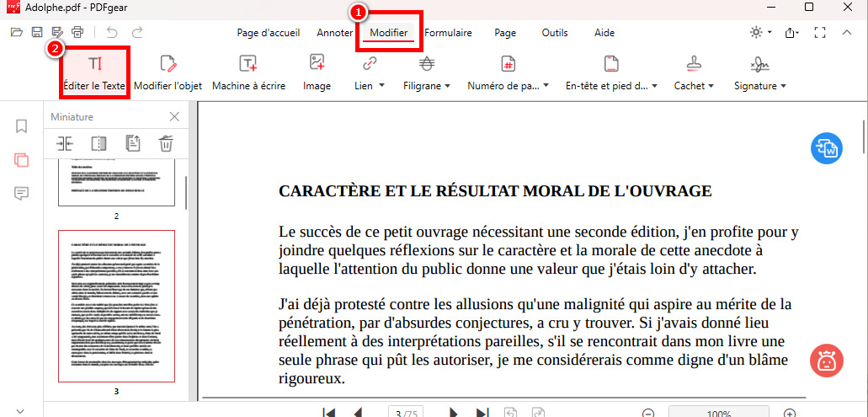Choose the Machine à écrire tool
The width and height of the screenshot is (868, 417).
[x=248, y=73]
